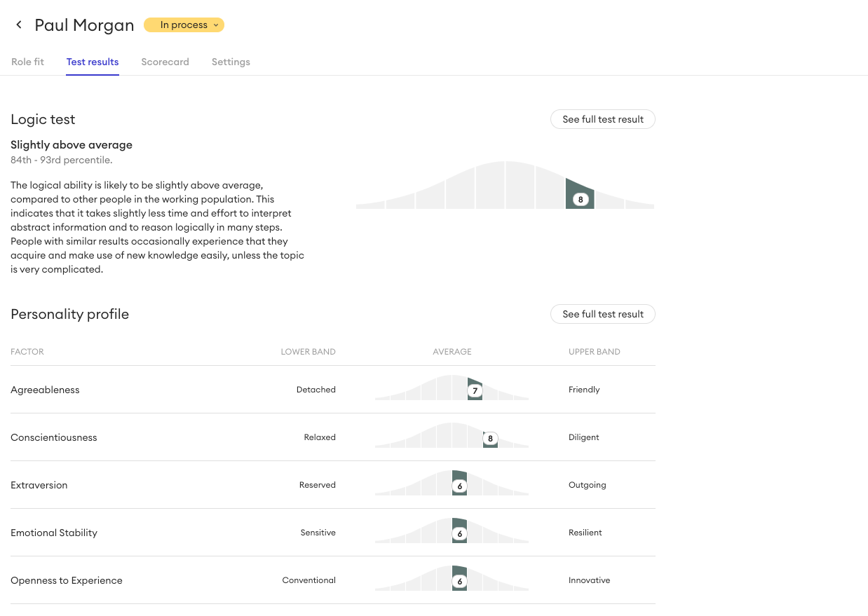Click the Personality profile section heading
Screen dimensions: 868x616
69,314
